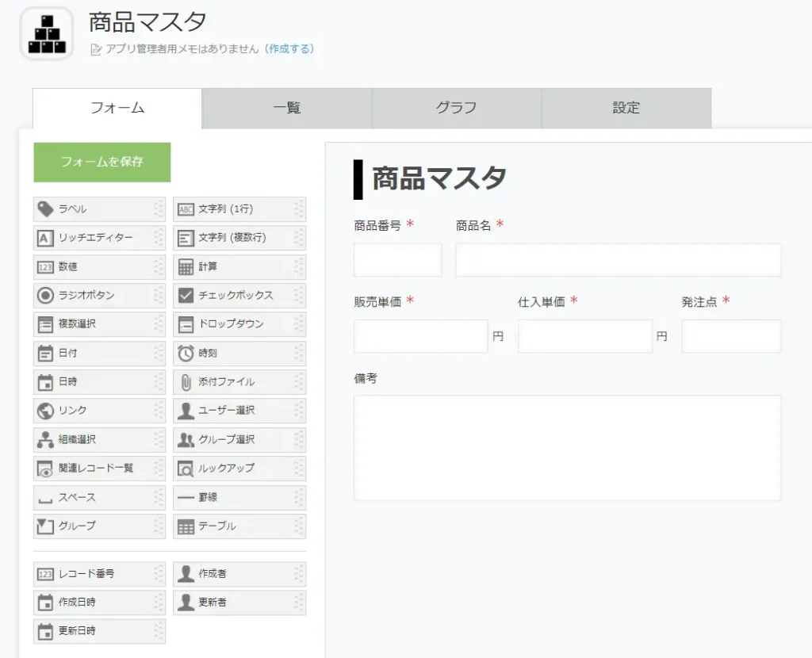
Task: Click the memo pencil icon beside アプリ管理者用メモ
Action: click(96, 49)
